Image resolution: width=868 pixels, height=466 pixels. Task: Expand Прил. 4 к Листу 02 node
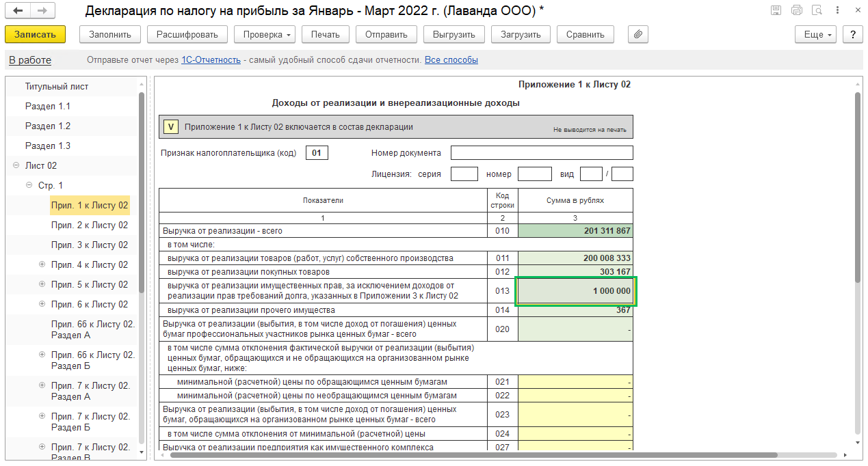tap(42, 264)
